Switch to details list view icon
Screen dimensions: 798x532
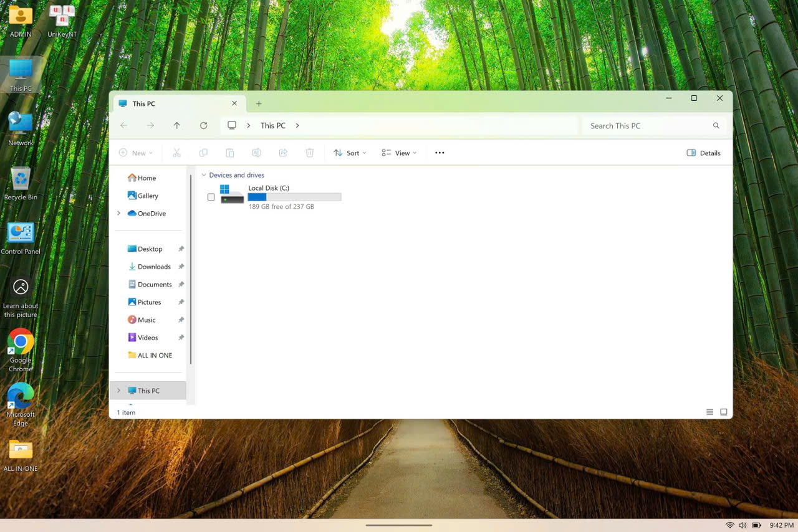point(709,412)
